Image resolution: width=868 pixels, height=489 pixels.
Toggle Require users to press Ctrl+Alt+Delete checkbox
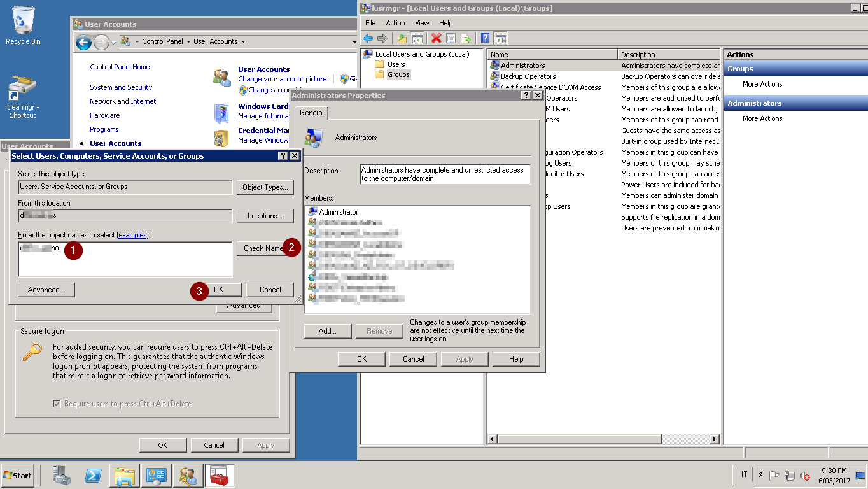click(x=57, y=404)
